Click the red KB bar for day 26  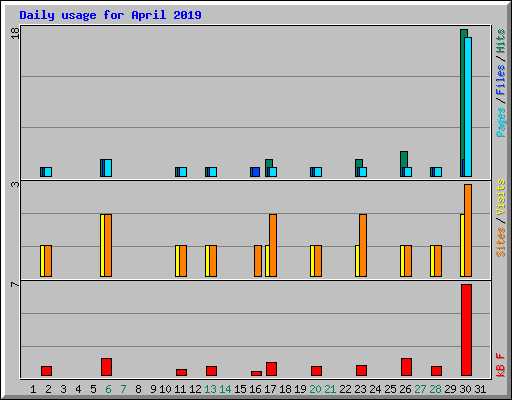click(406, 367)
